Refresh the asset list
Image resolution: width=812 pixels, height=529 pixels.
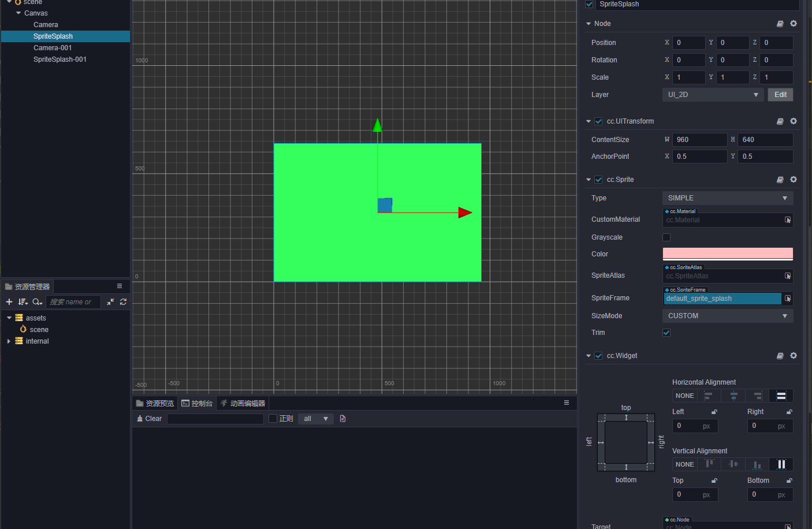click(123, 302)
